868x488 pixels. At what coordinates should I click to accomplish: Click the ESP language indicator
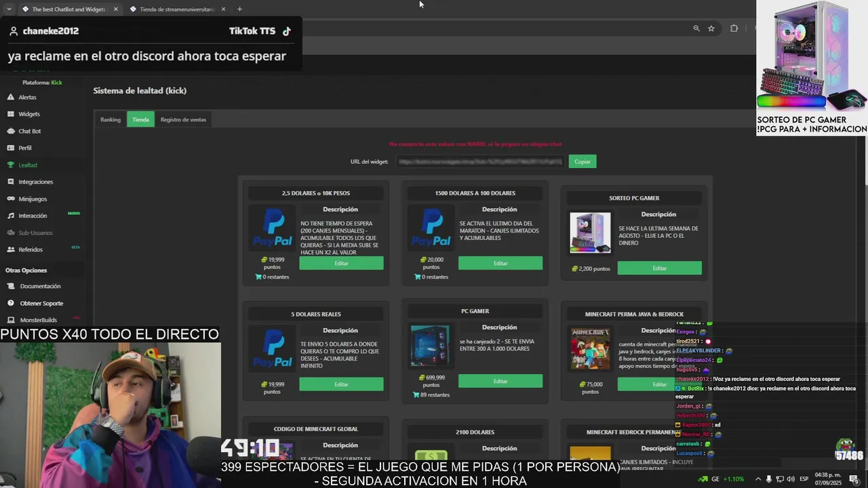coord(804,479)
